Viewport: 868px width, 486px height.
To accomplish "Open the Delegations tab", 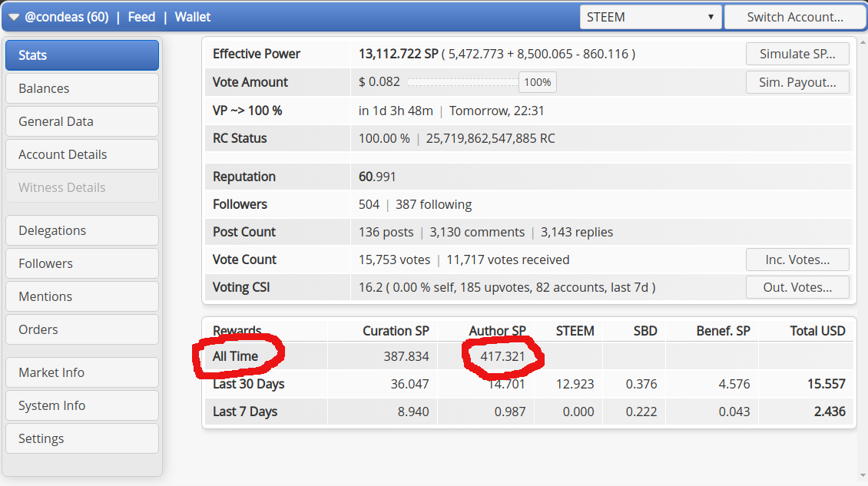I will click(x=81, y=230).
